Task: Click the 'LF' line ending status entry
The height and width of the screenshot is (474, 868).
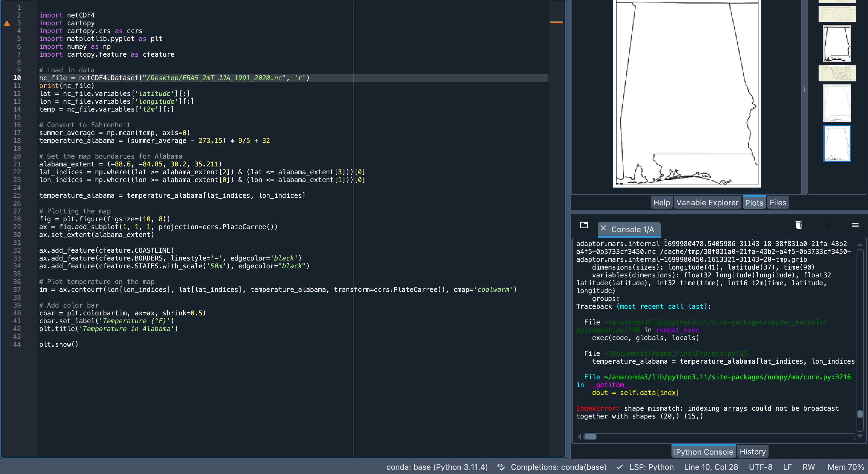Action: click(787, 467)
